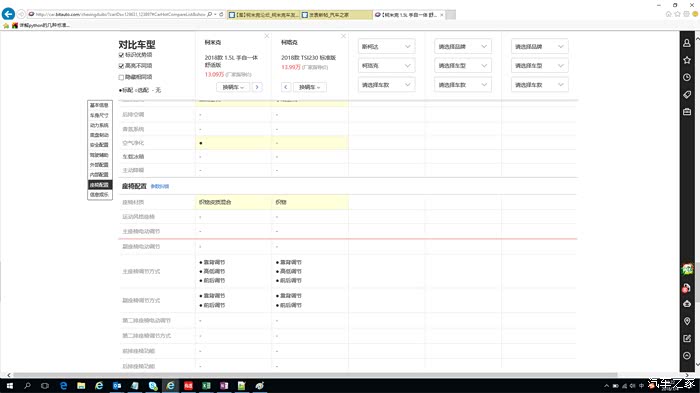
Task: Jump to 内部配置 section in side nav
Action: (99, 175)
